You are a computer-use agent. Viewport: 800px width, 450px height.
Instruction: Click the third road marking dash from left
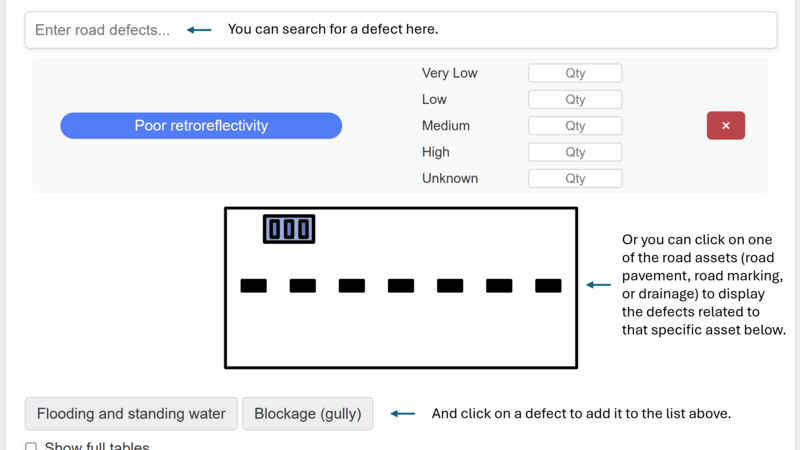point(352,286)
